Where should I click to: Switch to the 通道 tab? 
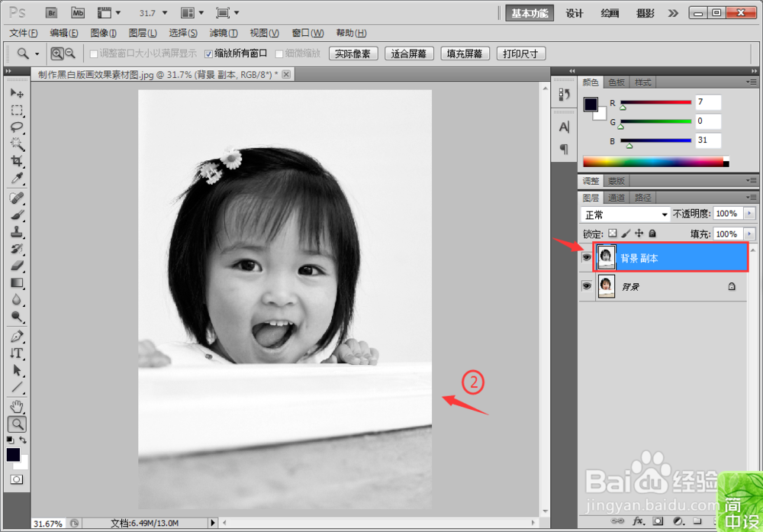[617, 198]
